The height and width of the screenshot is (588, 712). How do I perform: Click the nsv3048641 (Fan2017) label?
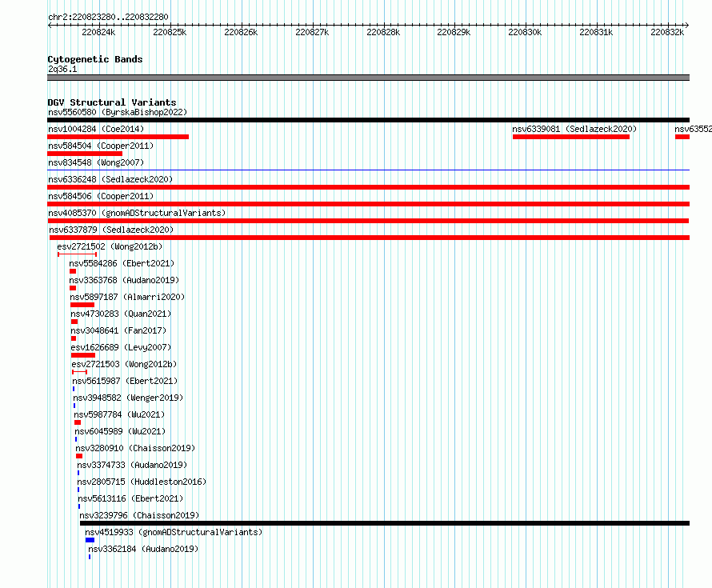118,330
